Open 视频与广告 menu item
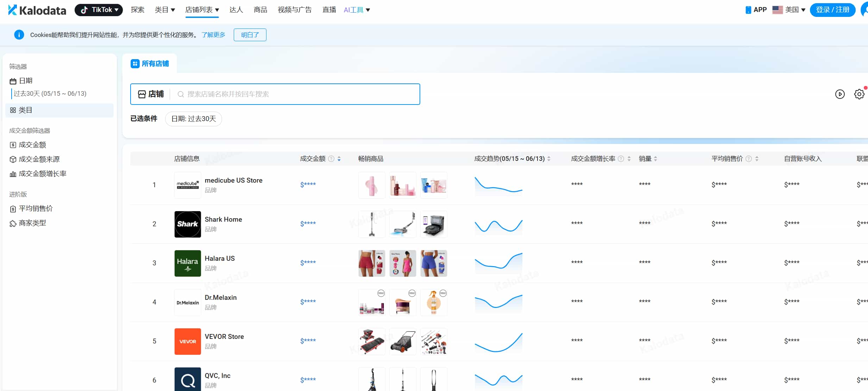868x391 pixels. coord(295,10)
